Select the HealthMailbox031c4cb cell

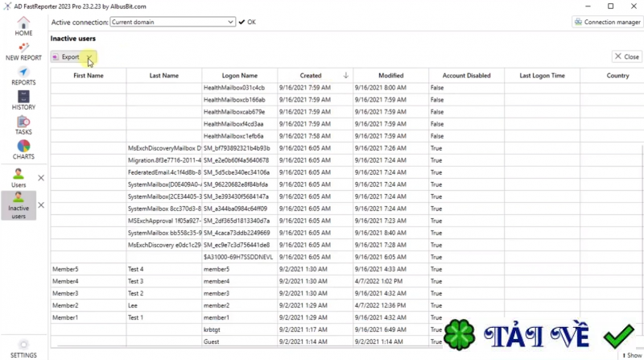tap(239, 88)
